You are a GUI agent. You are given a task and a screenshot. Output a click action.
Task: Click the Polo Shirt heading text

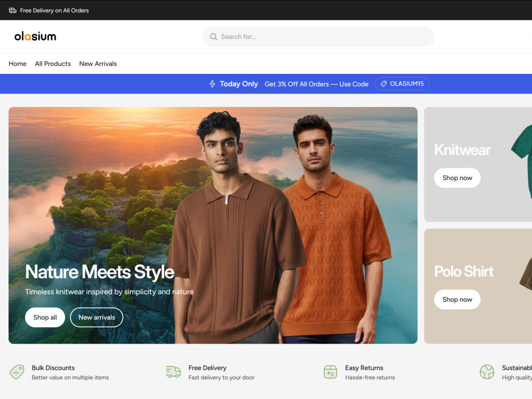(x=464, y=271)
